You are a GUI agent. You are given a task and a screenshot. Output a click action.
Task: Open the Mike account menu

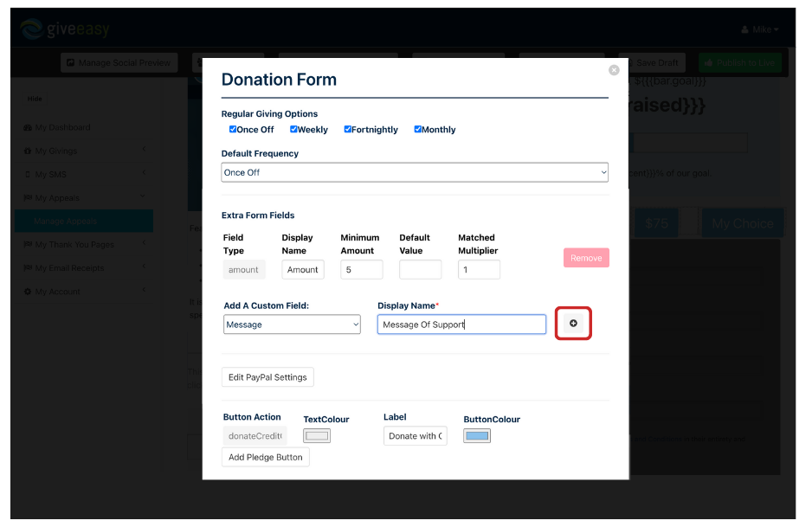pos(760,29)
